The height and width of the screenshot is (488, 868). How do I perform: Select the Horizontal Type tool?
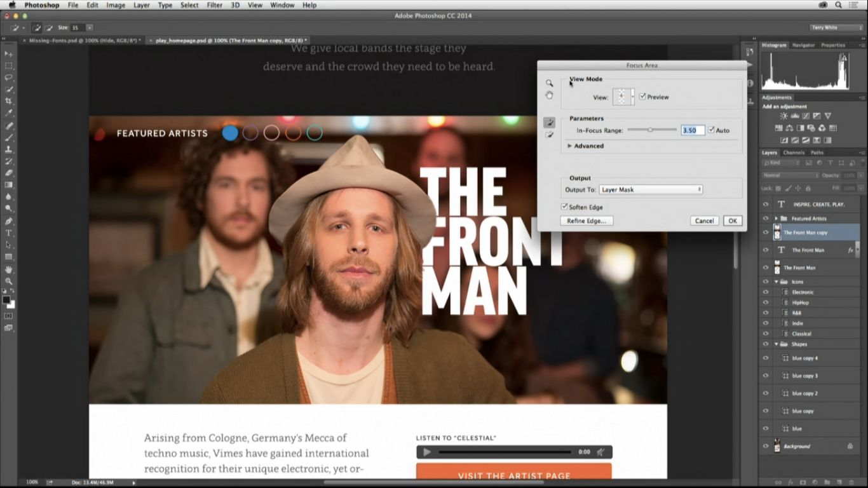[9, 233]
